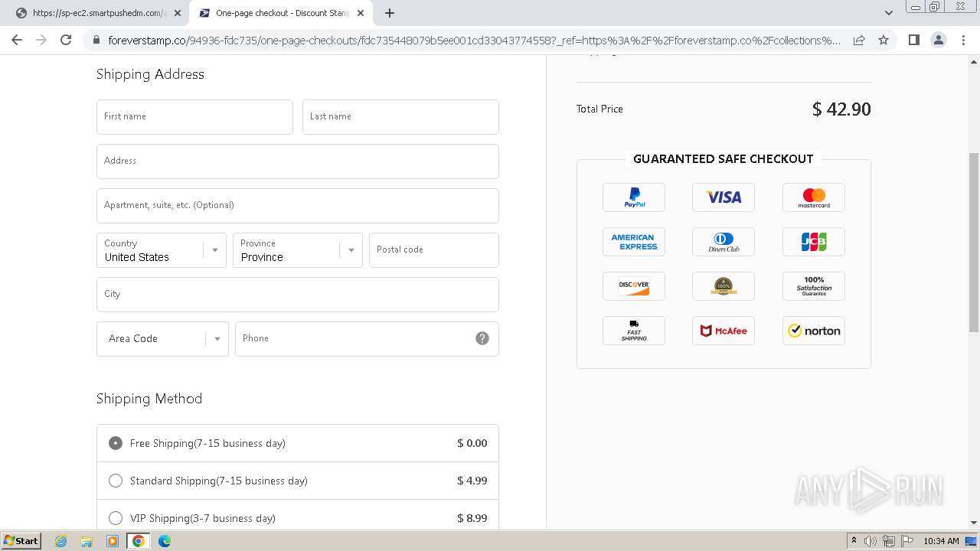This screenshot has width=980, height=551.
Task: Click the share page icon in address bar
Action: (859, 40)
